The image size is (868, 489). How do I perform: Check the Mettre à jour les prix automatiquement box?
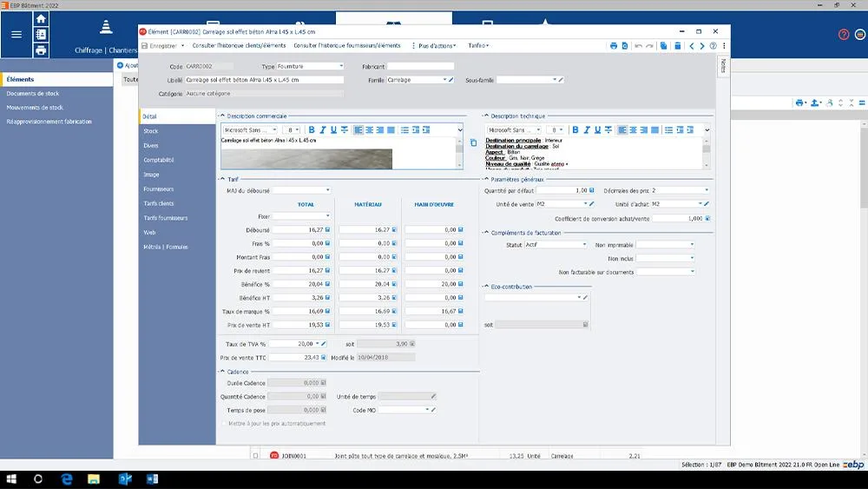point(224,424)
